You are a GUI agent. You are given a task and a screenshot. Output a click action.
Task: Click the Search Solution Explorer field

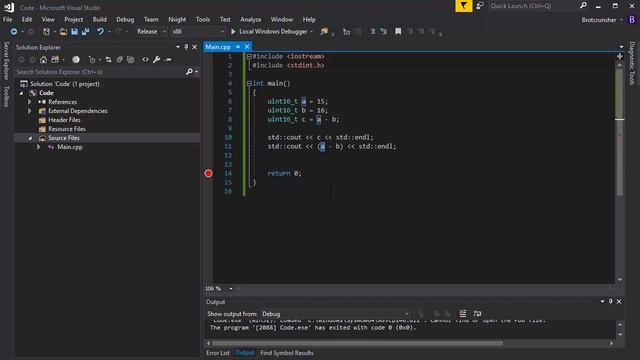pos(100,72)
